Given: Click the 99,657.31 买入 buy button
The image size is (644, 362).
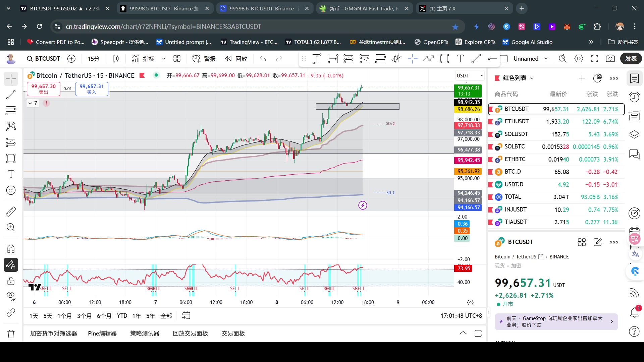Looking at the screenshot, I should [x=92, y=89].
